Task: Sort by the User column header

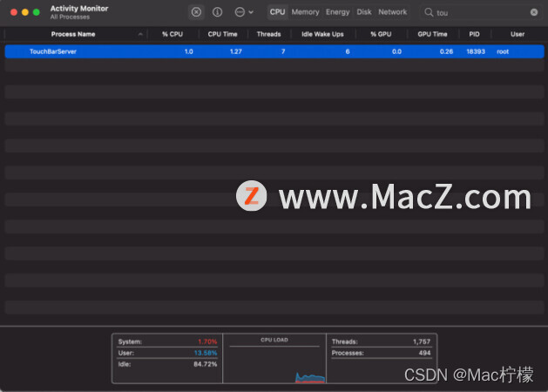Action: 518,34
